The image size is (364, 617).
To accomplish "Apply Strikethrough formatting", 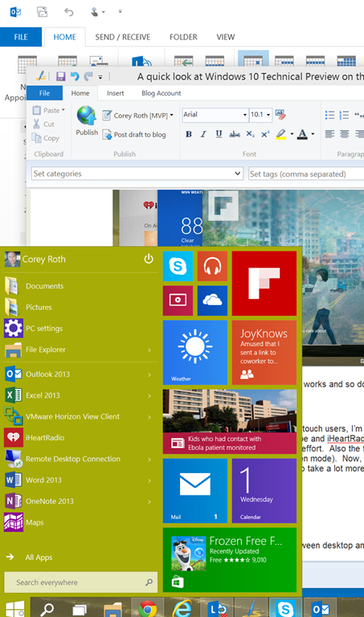I will [235, 134].
